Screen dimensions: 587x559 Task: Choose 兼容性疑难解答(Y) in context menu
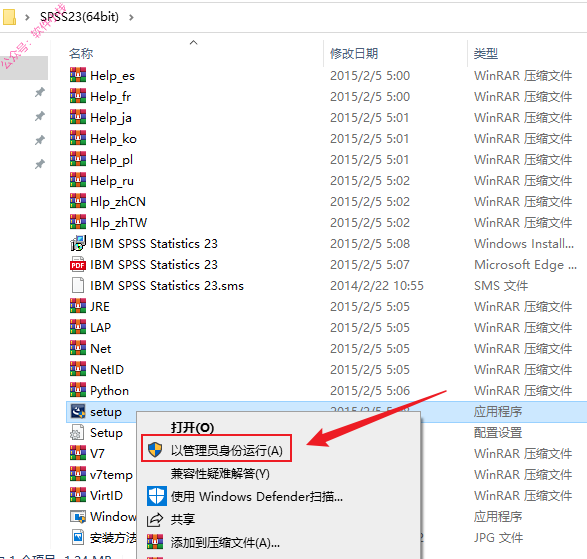pyautogui.click(x=220, y=474)
